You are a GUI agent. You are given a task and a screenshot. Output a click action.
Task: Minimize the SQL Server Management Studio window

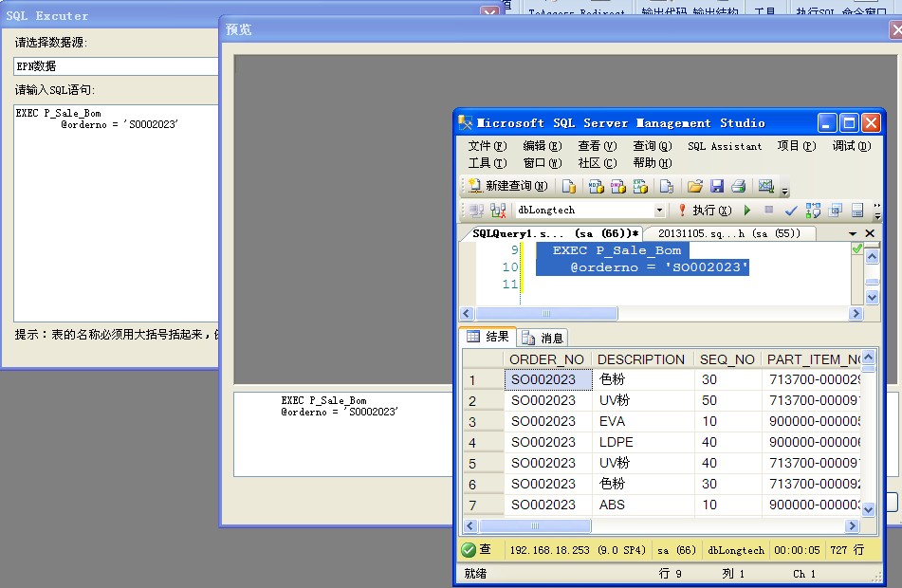pos(827,123)
